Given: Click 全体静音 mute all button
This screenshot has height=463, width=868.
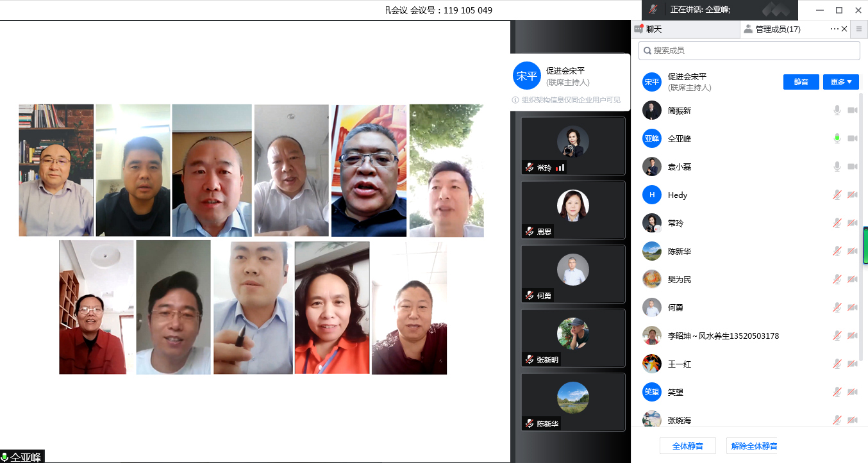Looking at the screenshot, I should 688,446.
